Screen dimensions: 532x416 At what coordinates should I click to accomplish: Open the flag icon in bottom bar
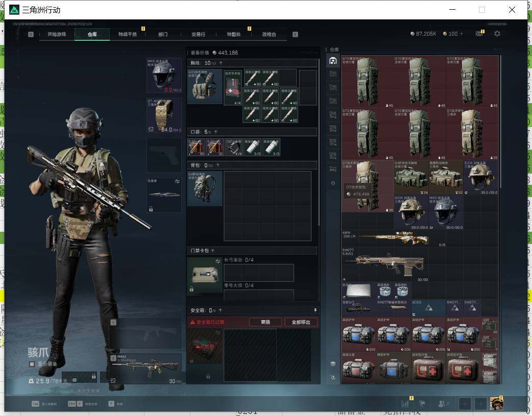422,403
